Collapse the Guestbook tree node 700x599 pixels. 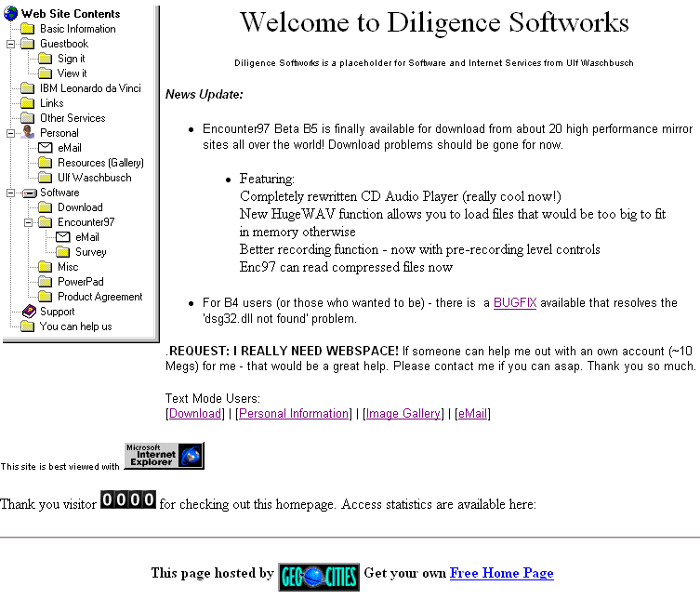(10, 44)
